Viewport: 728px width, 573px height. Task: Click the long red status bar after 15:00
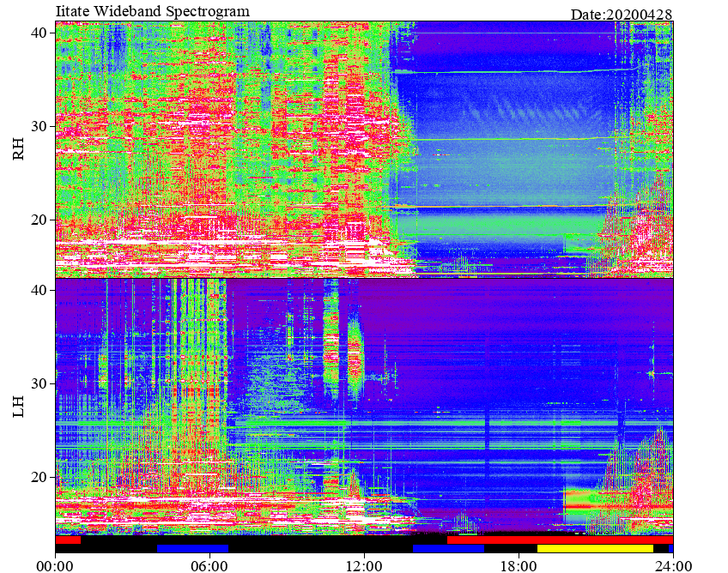(560, 540)
